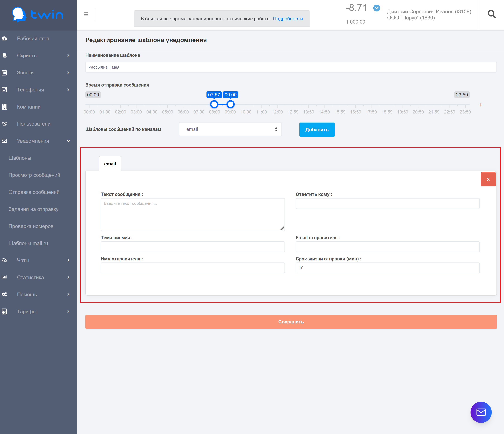Click the Тема письма input field
This screenshot has width=504, height=434.
pos(193,247)
